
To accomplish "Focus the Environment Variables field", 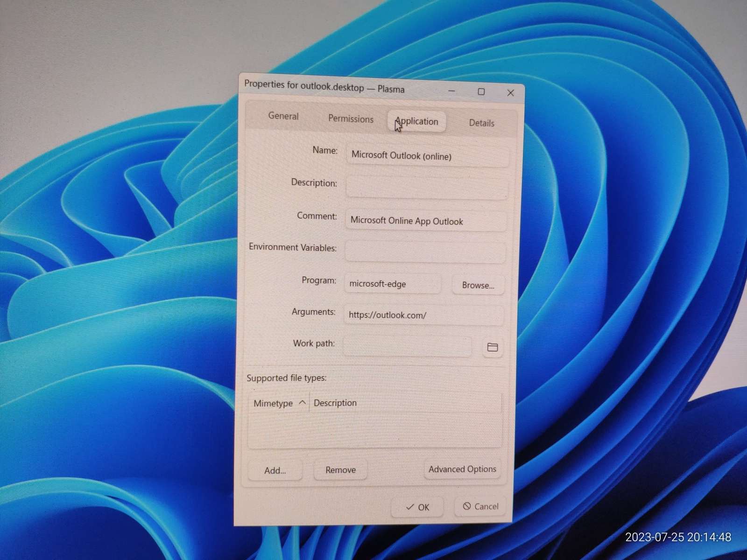I will [x=425, y=252].
